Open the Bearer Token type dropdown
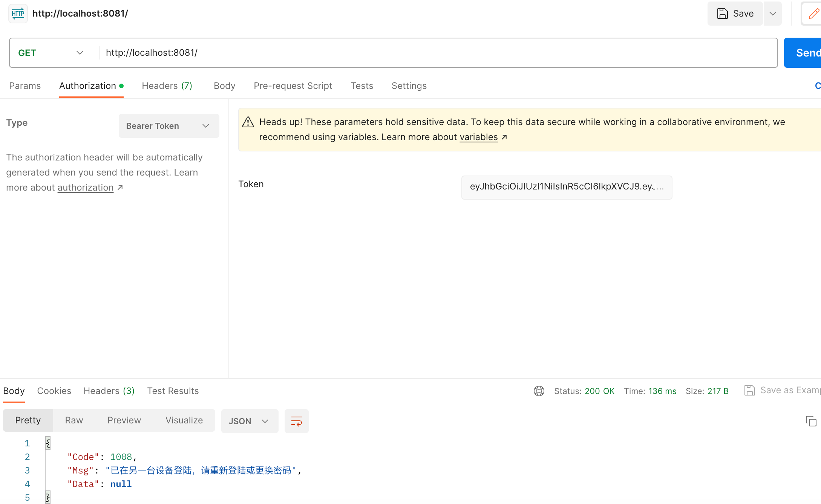The image size is (821, 504). pyautogui.click(x=169, y=126)
